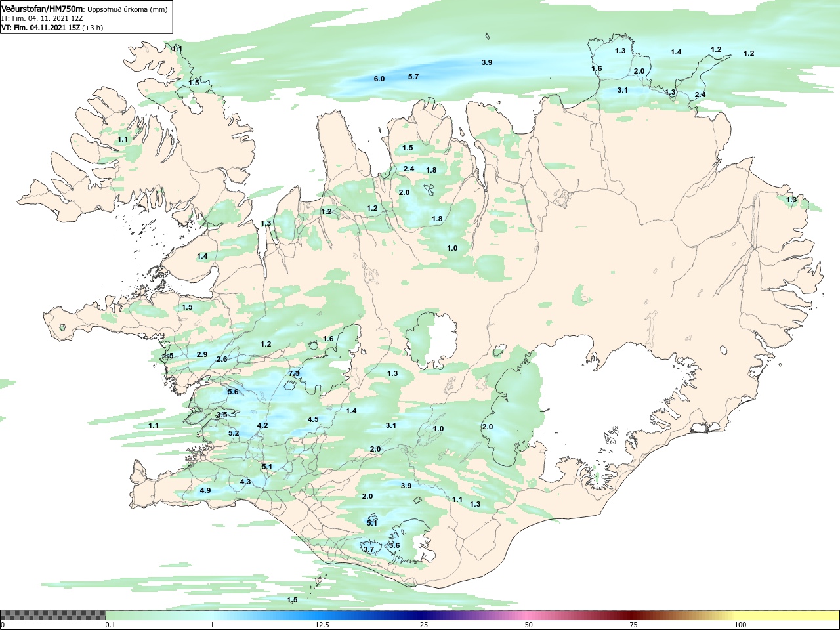Image resolution: width=840 pixels, height=630 pixels.
Task: Select the 4.2 precipitation value
Action: coord(262,425)
